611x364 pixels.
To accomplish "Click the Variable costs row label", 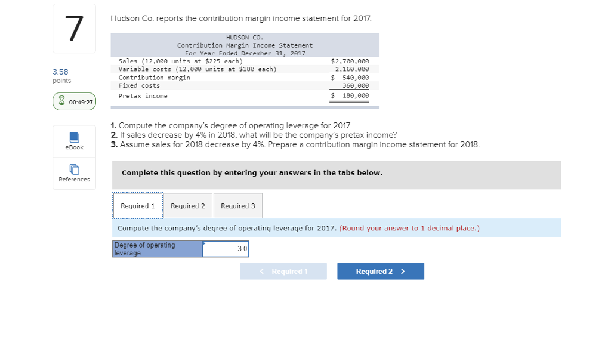I will 198,69.
